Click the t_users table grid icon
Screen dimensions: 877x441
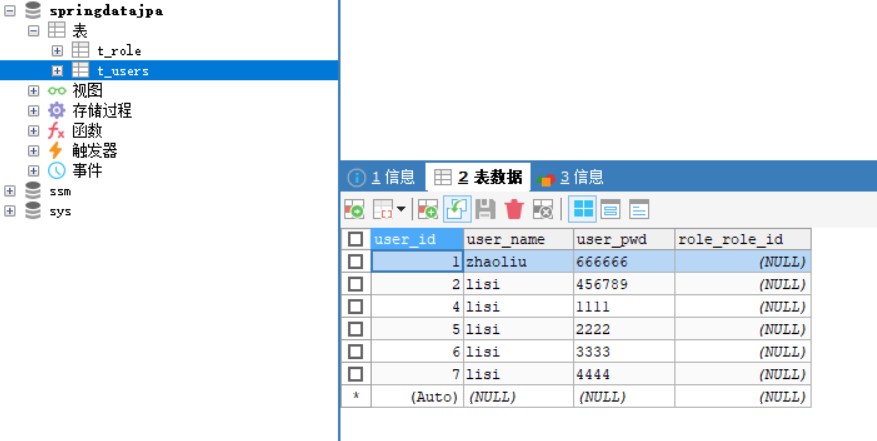point(81,70)
